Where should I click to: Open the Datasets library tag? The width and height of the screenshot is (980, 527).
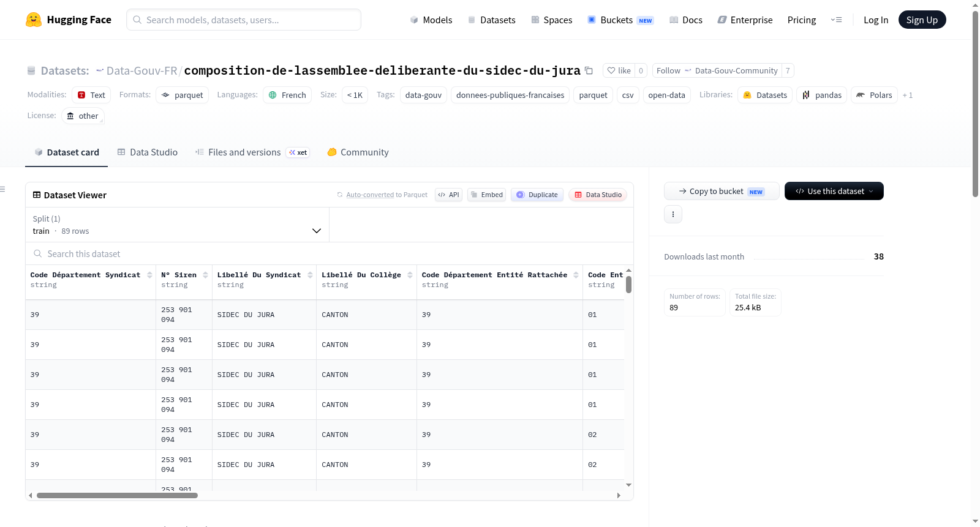(765, 95)
